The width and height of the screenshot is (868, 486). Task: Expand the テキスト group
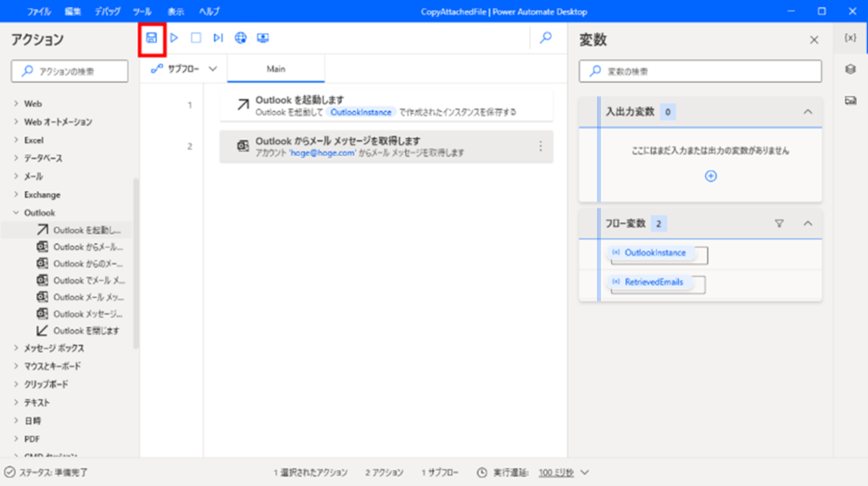(x=16, y=402)
